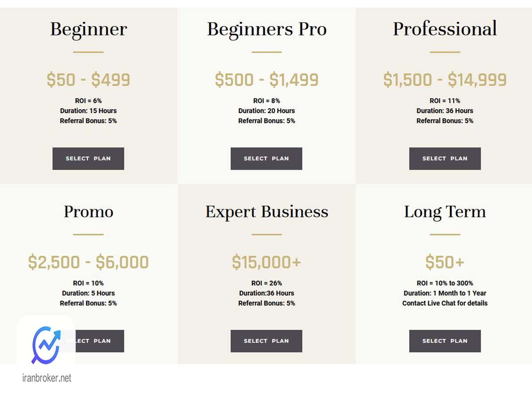
Task: Click the Beginner plan heading
Action: point(88,30)
